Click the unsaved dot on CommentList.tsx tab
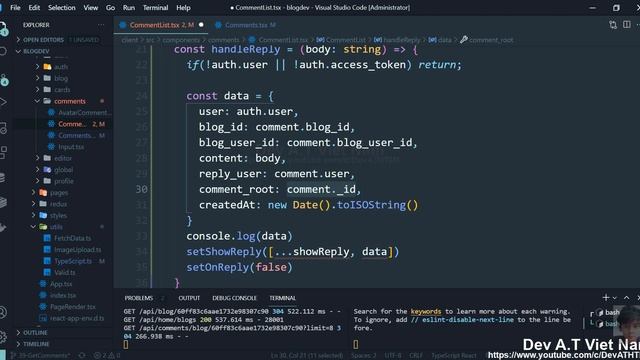This screenshot has height=360, width=640. pyautogui.click(x=201, y=25)
